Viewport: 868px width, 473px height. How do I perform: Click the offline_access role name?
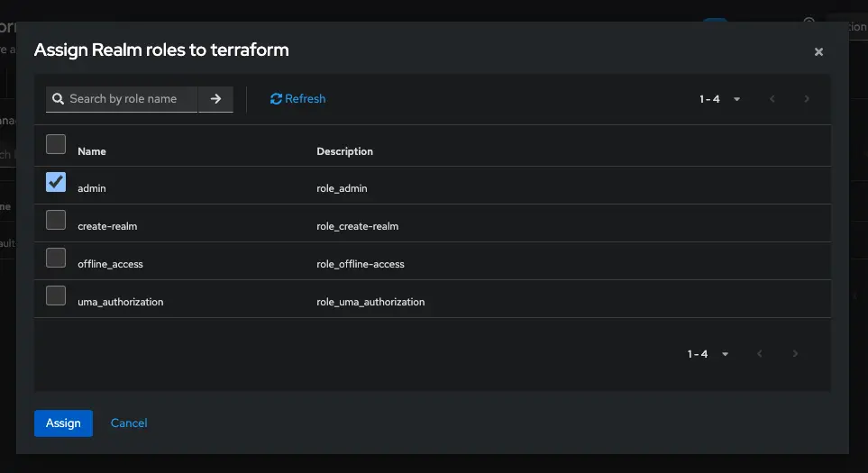[110, 265]
